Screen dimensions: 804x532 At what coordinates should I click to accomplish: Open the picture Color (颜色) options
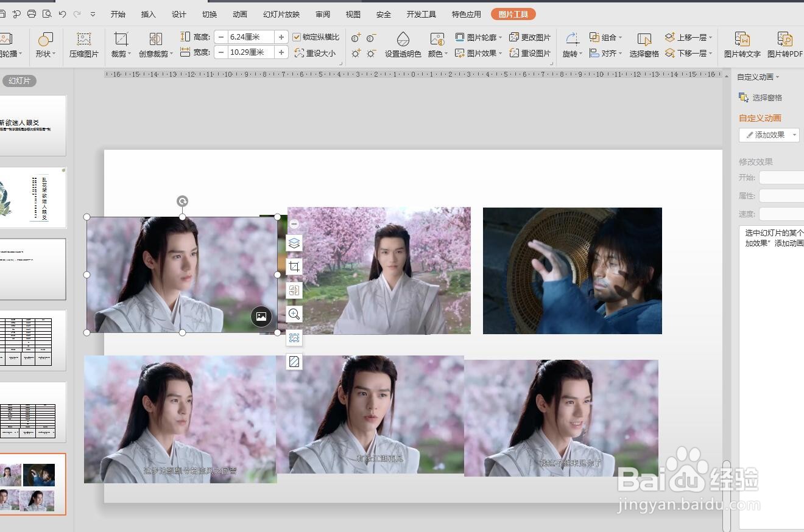click(437, 45)
